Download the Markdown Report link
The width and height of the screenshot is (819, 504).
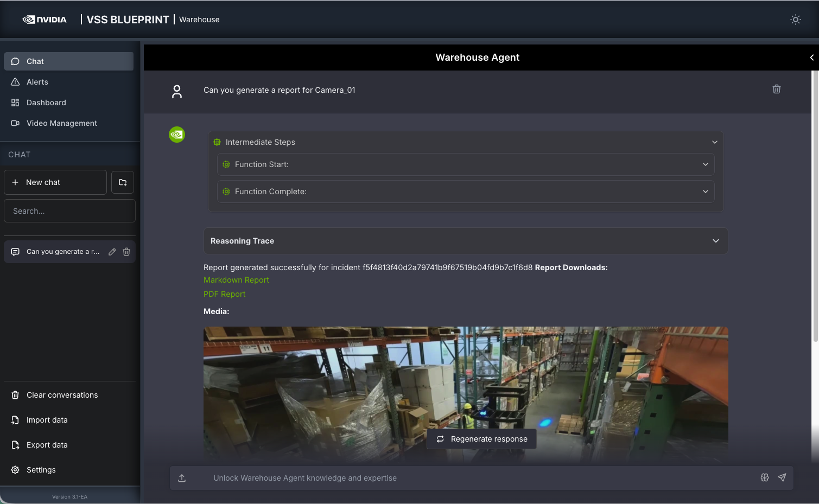coord(236,280)
